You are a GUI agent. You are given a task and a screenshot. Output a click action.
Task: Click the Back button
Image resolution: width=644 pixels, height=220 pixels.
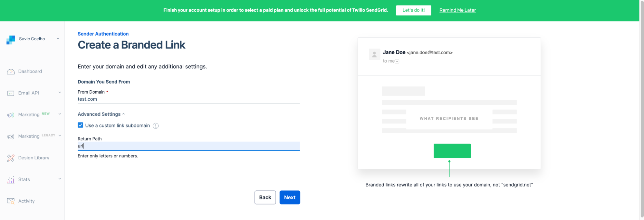pyautogui.click(x=265, y=197)
